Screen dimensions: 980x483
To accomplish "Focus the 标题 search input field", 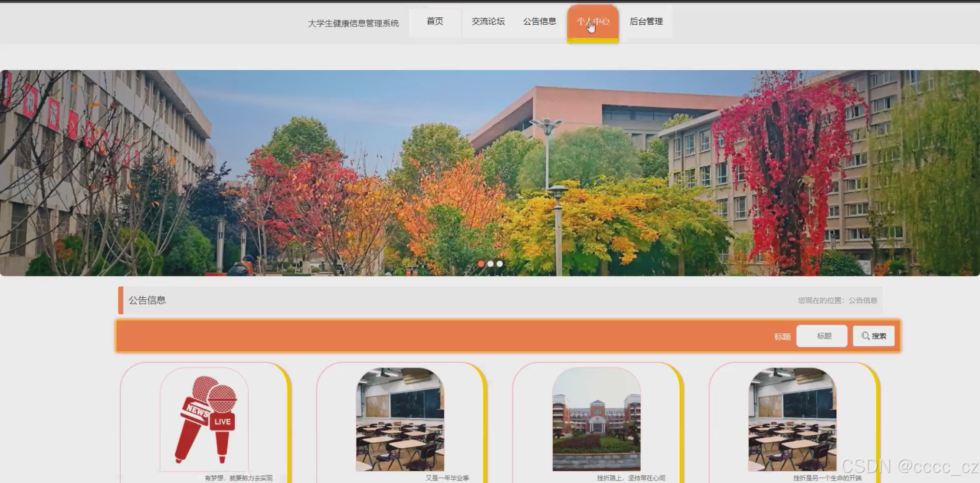I will coord(822,336).
